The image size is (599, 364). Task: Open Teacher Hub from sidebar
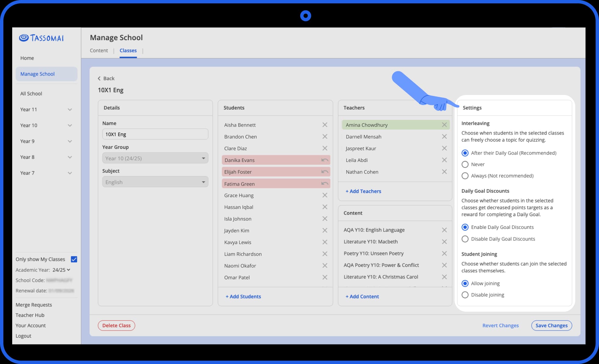tap(30, 315)
